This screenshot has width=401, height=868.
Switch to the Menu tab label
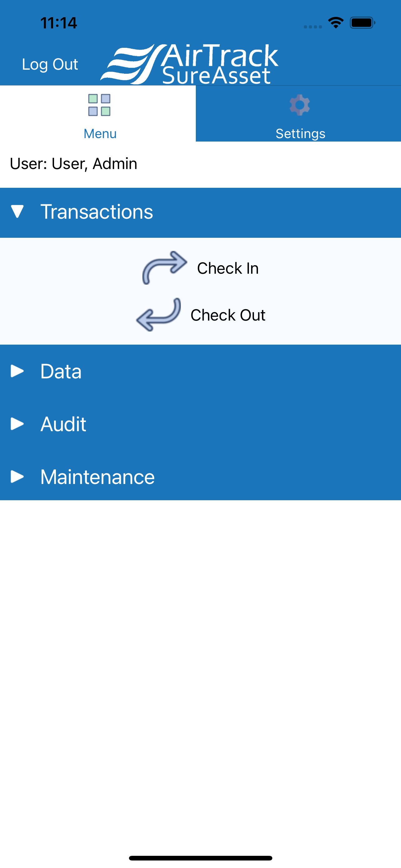click(x=100, y=134)
